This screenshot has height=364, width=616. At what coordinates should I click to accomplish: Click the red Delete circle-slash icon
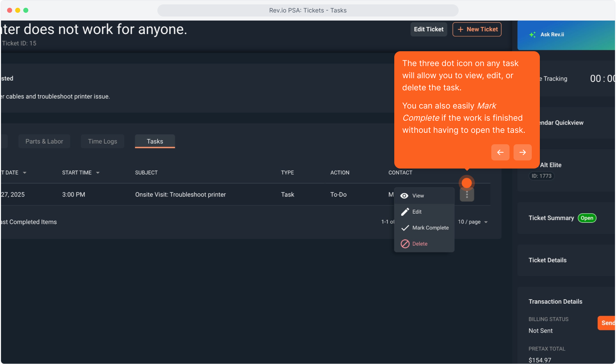click(x=405, y=244)
